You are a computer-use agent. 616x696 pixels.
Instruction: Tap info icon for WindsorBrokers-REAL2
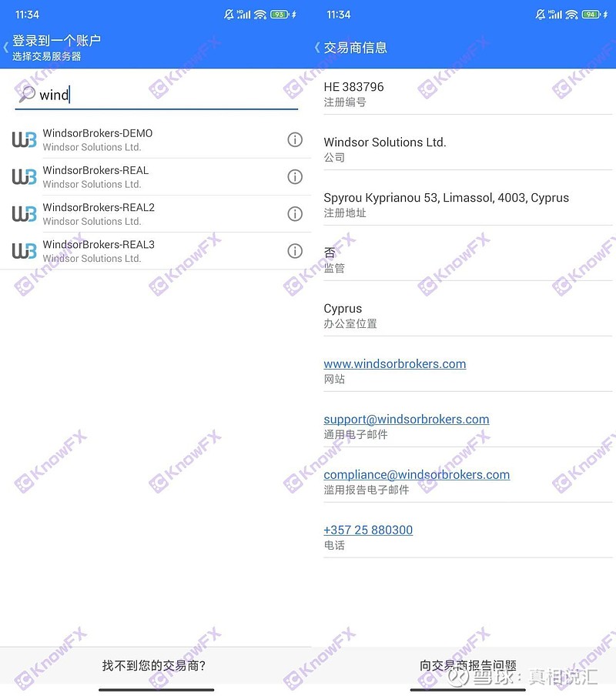294,213
